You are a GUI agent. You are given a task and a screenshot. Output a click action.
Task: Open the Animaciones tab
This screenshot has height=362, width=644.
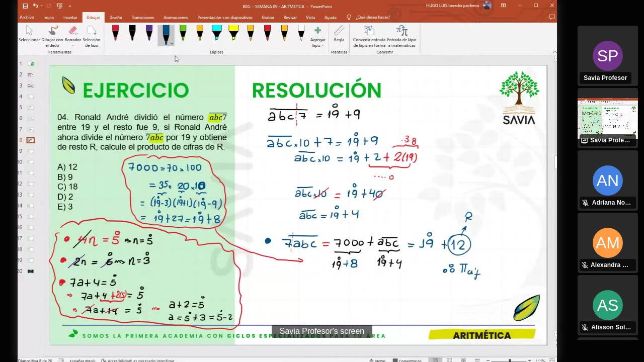tap(176, 17)
